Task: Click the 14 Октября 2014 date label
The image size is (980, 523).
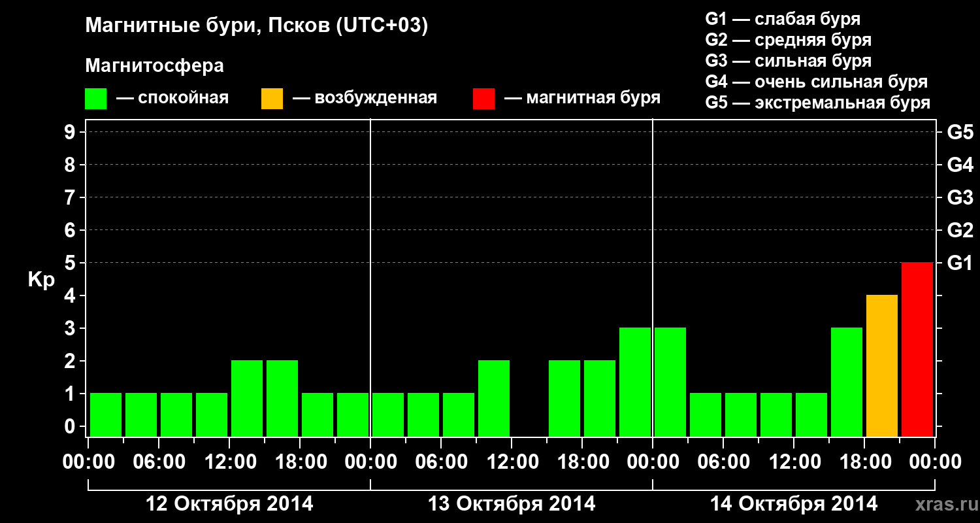Action: click(x=794, y=504)
